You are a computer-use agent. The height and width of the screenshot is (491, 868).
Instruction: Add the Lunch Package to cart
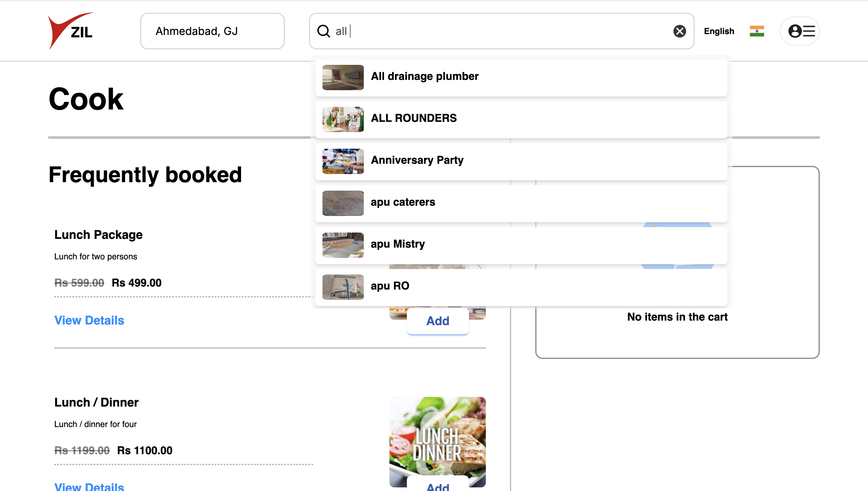coord(437,321)
